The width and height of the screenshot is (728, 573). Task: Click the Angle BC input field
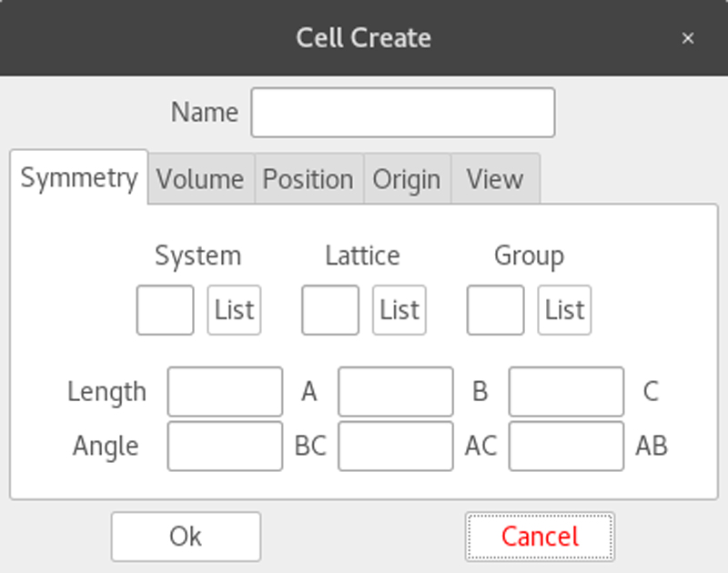point(225,446)
